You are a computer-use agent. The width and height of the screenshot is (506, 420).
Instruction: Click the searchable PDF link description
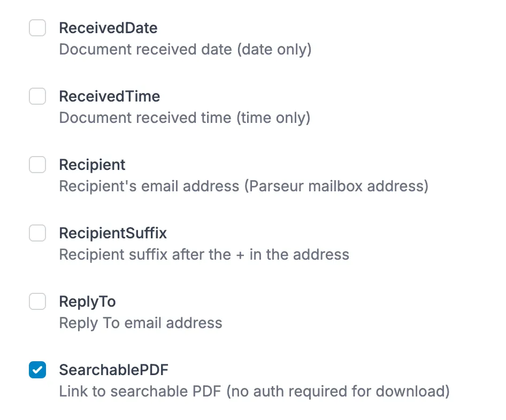[255, 391]
